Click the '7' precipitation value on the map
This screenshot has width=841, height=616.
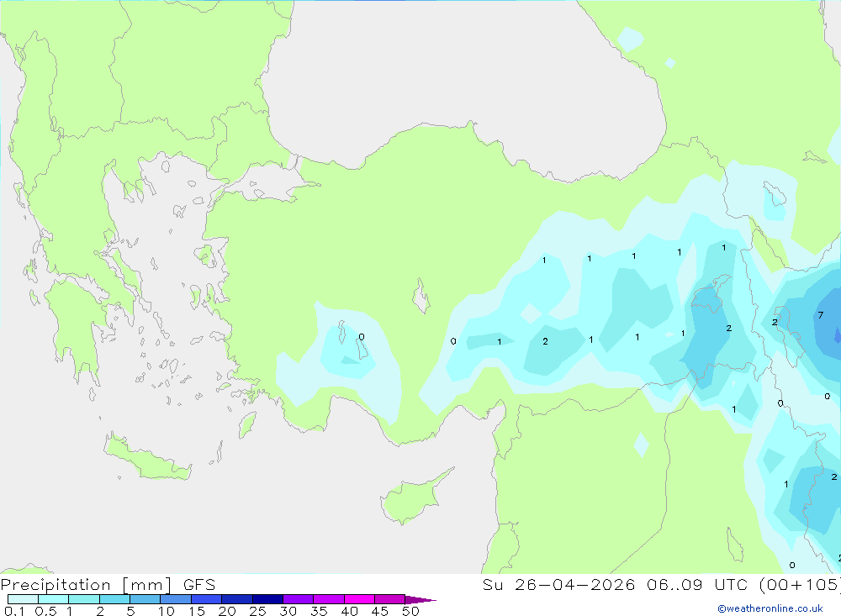[821, 315]
